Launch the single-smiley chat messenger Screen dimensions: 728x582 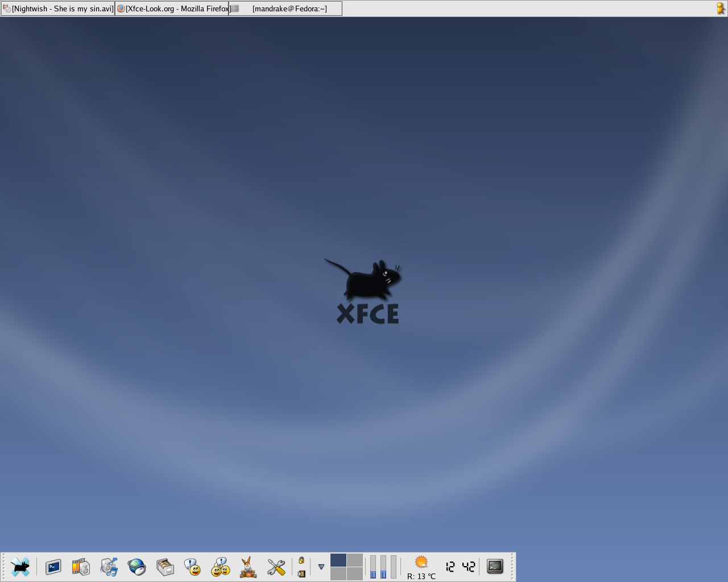click(192, 567)
